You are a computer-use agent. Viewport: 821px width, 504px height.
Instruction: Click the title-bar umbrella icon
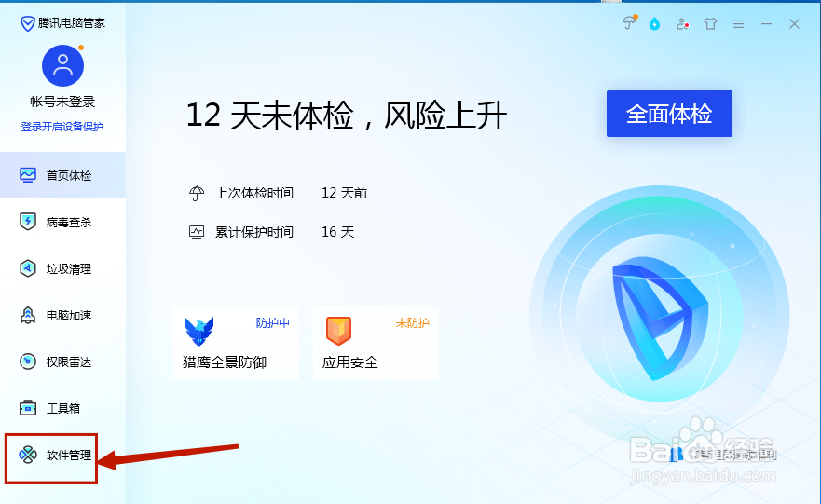[x=629, y=23]
